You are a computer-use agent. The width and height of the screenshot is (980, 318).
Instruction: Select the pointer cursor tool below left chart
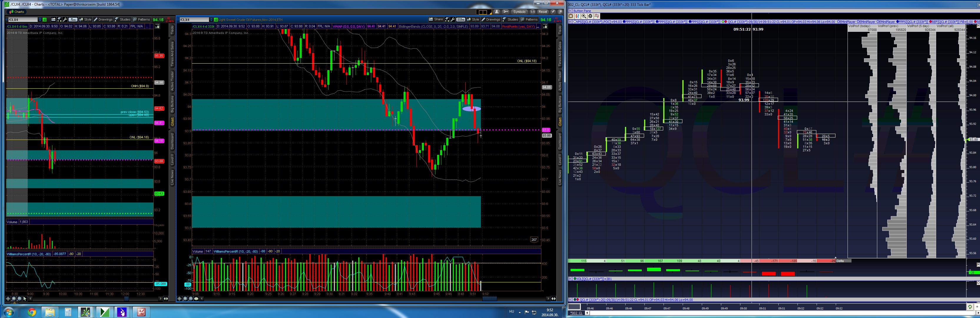(x=25, y=299)
